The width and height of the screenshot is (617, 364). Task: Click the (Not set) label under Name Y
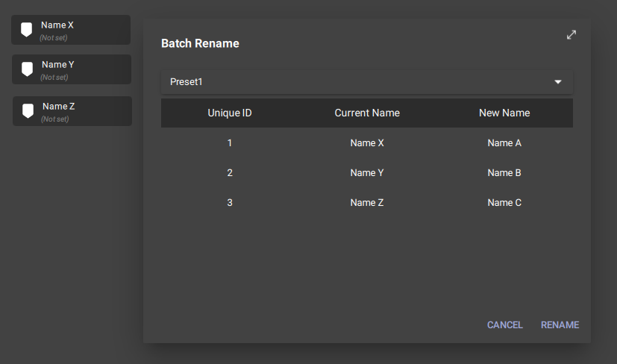coord(54,77)
